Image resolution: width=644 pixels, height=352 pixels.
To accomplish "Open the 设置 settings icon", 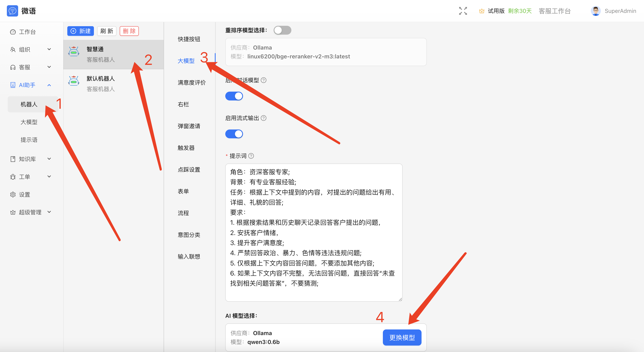I will (x=13, y=194).
